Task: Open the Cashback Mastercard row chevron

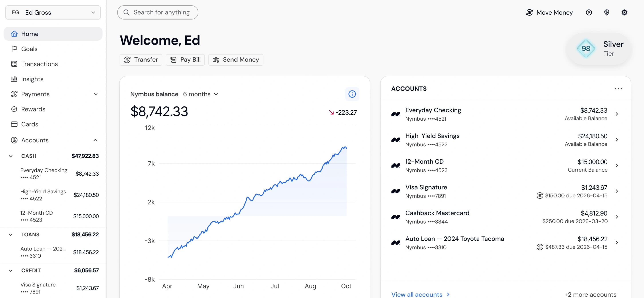Action: pyautogui.click(x=617, y=217)
